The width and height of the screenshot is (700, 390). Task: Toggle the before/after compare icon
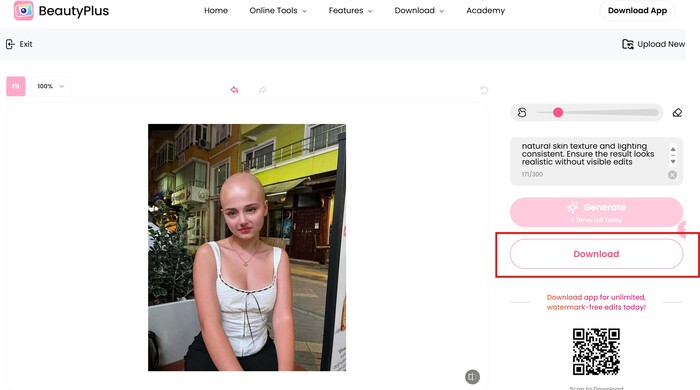pyautogui.click(x=472, y=377)
